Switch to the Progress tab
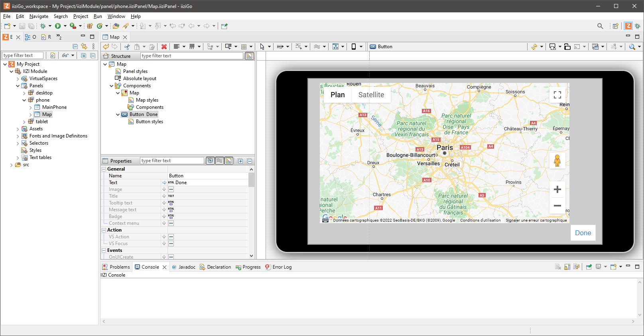 (248, 267)
